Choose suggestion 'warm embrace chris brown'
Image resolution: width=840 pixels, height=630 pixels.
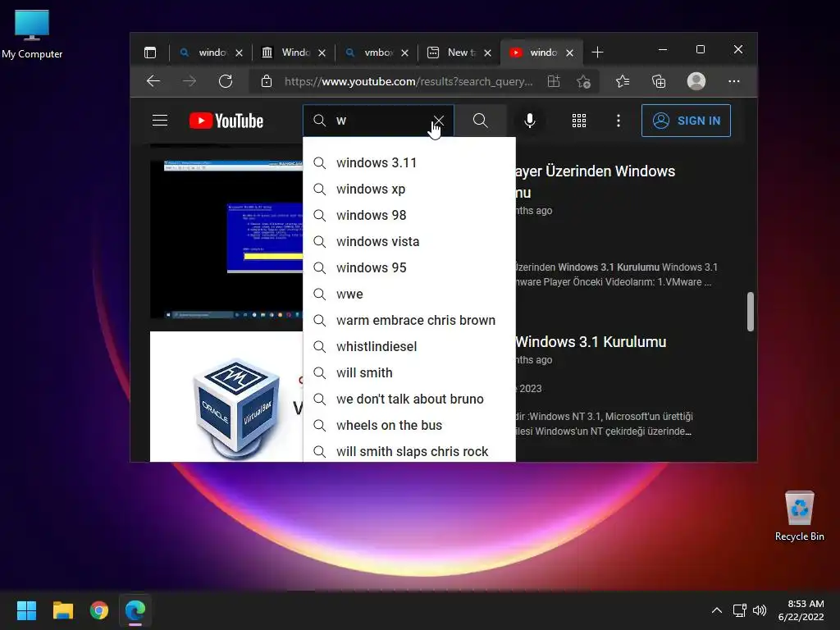[x=409, y=321]
